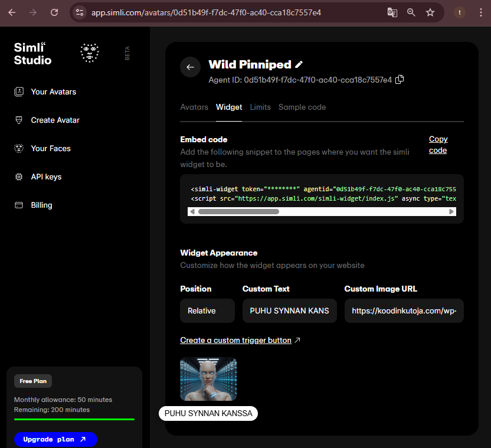Click the zoom magnifier icon in address bar

411,12
